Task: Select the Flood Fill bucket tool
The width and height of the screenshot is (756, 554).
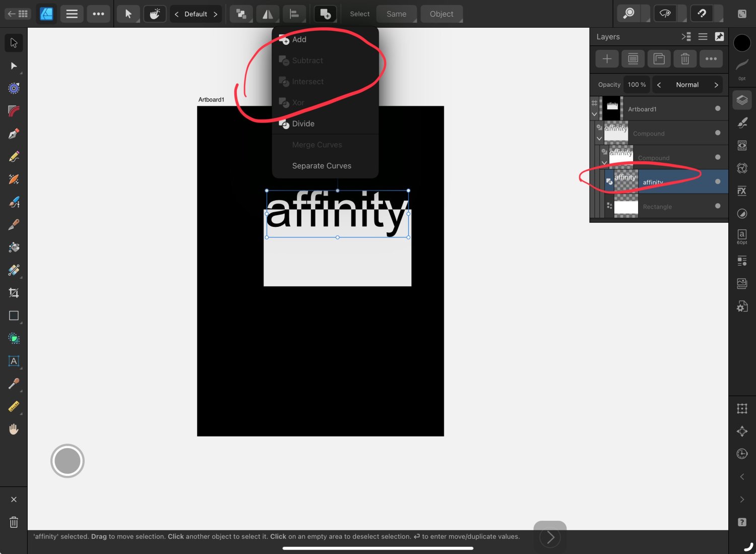Action: (x=14, y=248)
